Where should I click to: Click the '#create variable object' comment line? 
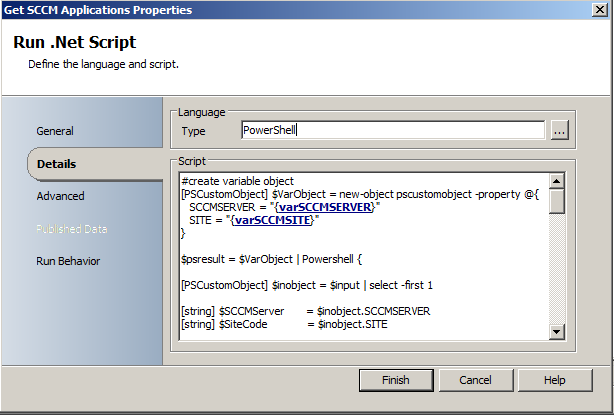[237, 181]
